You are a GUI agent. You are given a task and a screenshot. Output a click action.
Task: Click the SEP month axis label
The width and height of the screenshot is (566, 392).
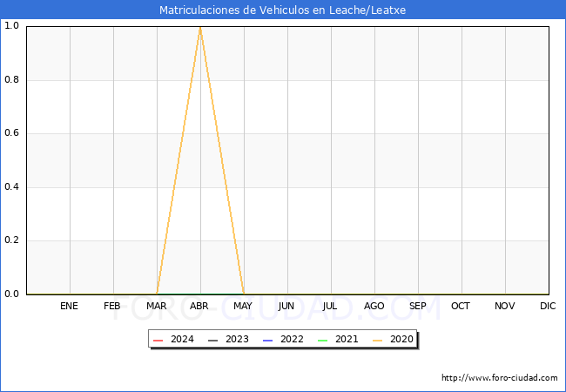tap(418, 306)
